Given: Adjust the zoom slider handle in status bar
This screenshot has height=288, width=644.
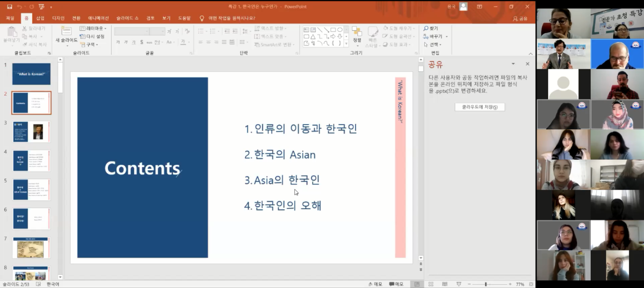Looking at the screenshot, I should pos(486,284).
